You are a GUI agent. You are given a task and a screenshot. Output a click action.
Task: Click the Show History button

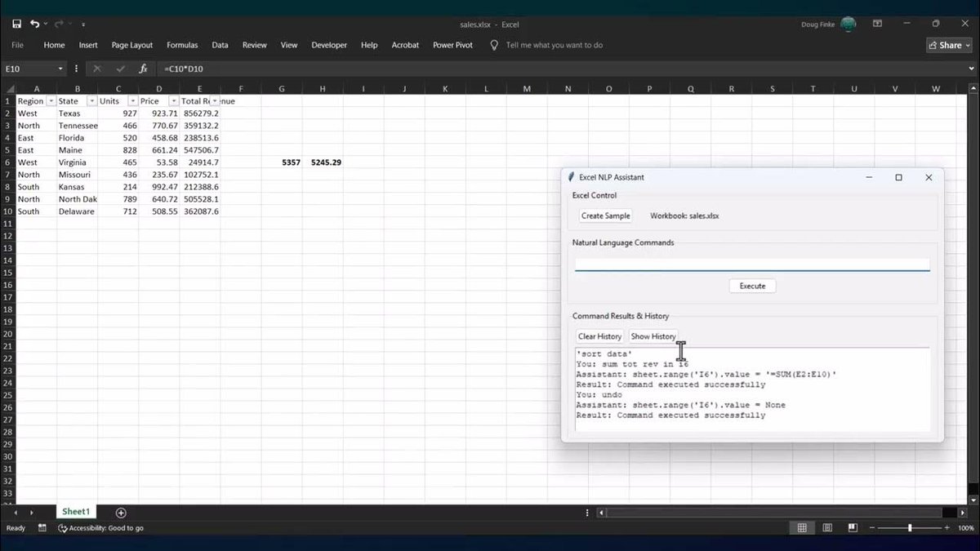pyautogui.click(x=653, y=336)
